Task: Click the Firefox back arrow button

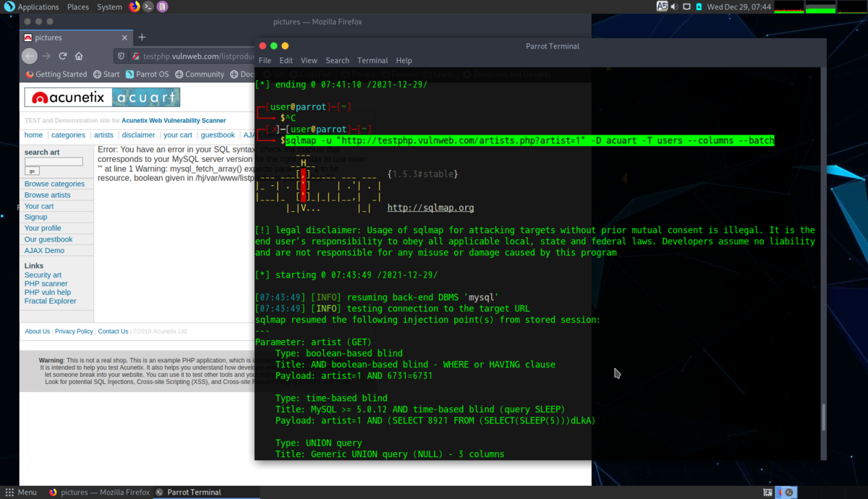Action: pos(29,56)
